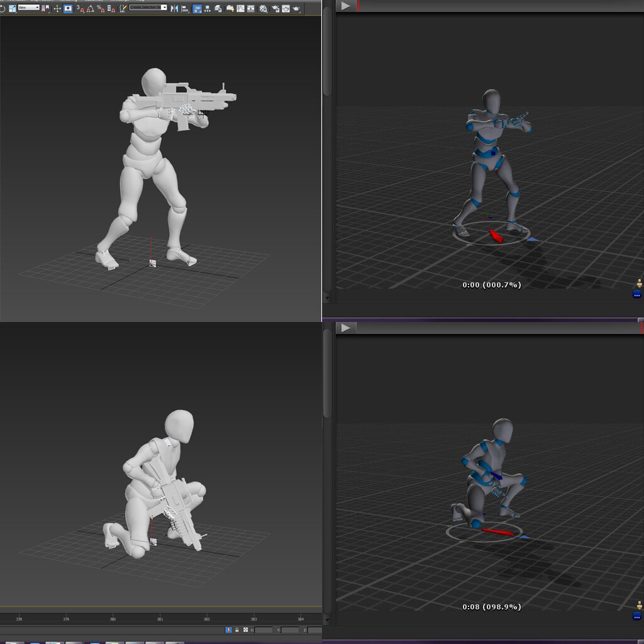This screenshot has height=644, width=644.
Task: Enable the Angle Snap toggle
Action: pyautogui.click(x=90, y=9)
